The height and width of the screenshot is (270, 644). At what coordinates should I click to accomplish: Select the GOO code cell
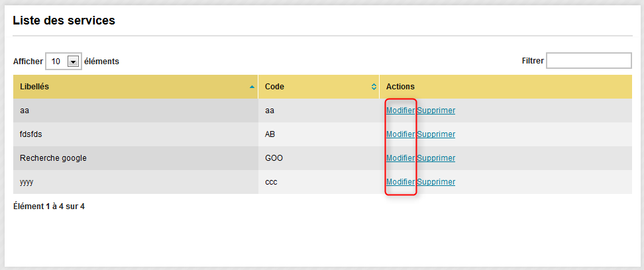click(x=319, y=158)
